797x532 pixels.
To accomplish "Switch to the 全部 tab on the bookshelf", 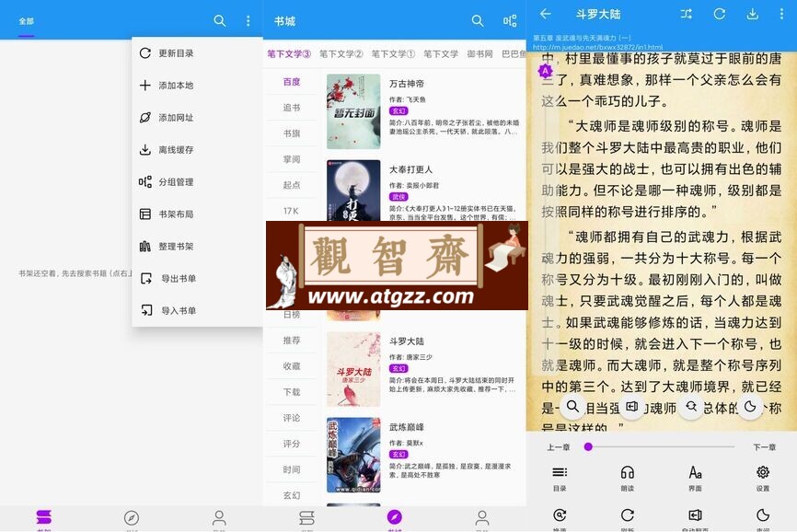I will coord(27,21).
